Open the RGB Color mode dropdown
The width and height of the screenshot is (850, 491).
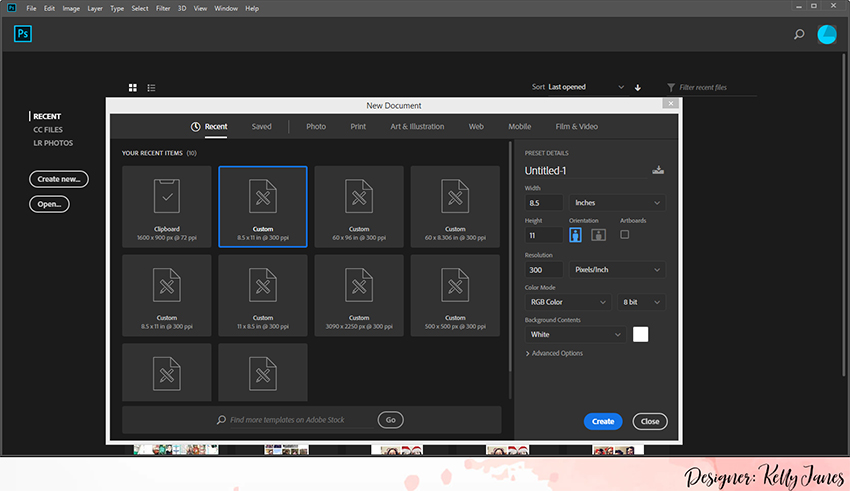tap(568, 302)
